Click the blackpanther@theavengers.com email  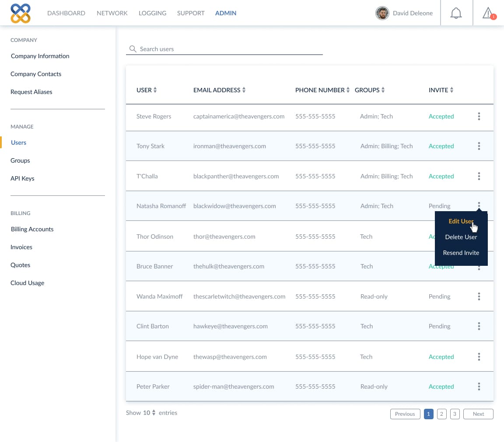click(x=236, y=176)
